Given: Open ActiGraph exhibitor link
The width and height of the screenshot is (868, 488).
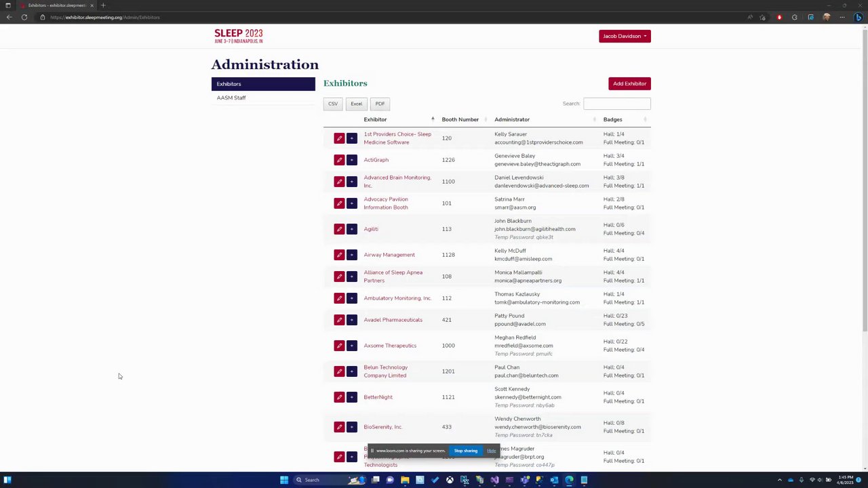Looking at the screenshot, I should [x=376, y=160].
